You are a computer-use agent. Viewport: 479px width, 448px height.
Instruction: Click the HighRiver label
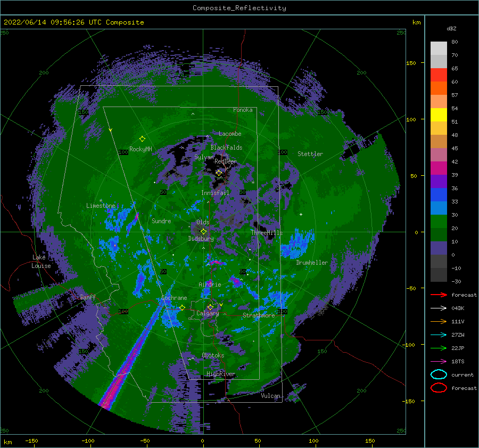221,374
